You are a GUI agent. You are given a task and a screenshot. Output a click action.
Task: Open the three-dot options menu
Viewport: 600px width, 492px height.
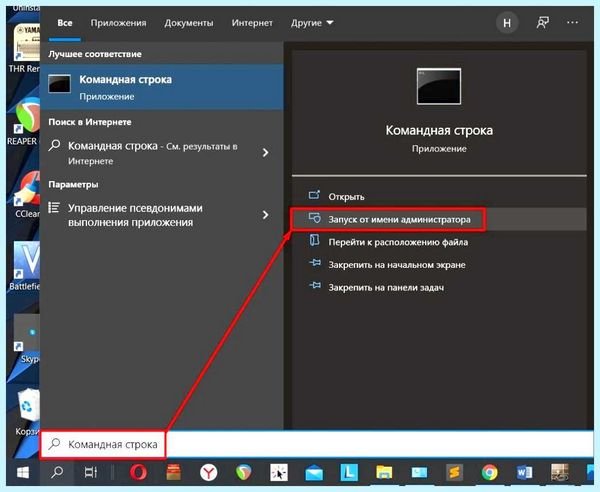click(x=572, y=23)
